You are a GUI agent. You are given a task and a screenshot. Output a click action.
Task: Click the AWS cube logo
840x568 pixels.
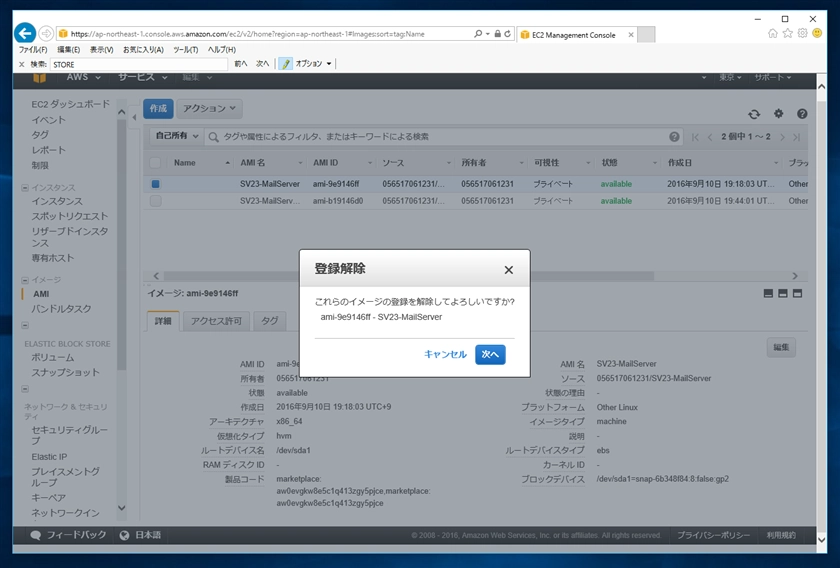40,78
